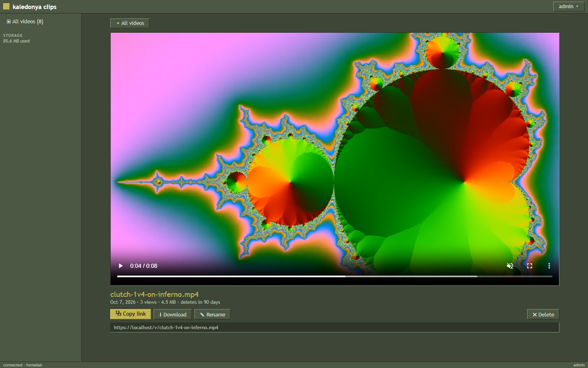Screen dimensions: 588x368
Task: Open the kaledonya clips title
Action: tap(34, 7)
